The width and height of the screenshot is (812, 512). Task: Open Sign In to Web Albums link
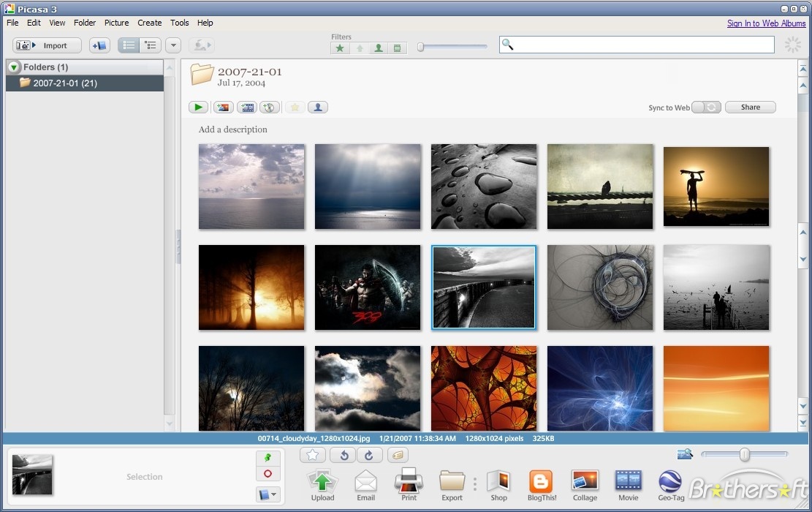tap(766, 23)
